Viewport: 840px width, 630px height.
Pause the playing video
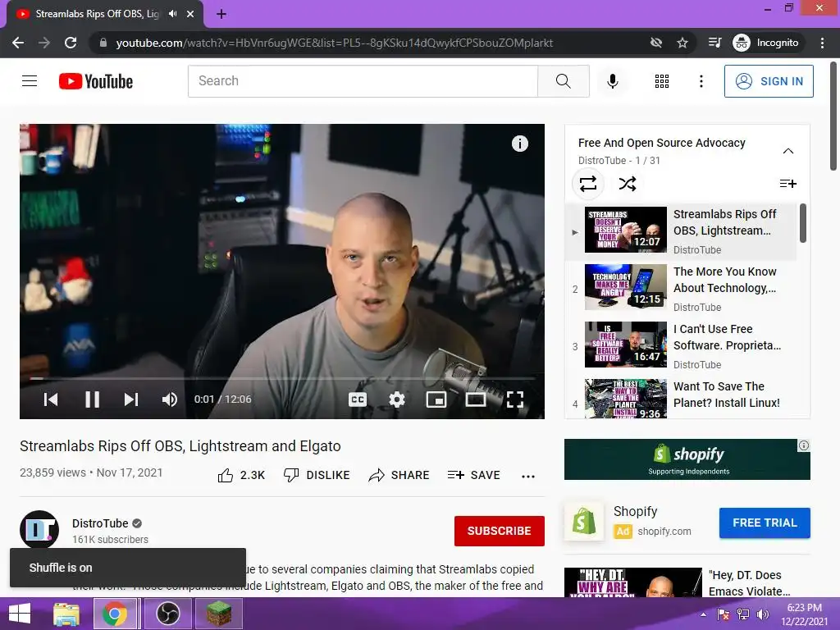[92, 399]
